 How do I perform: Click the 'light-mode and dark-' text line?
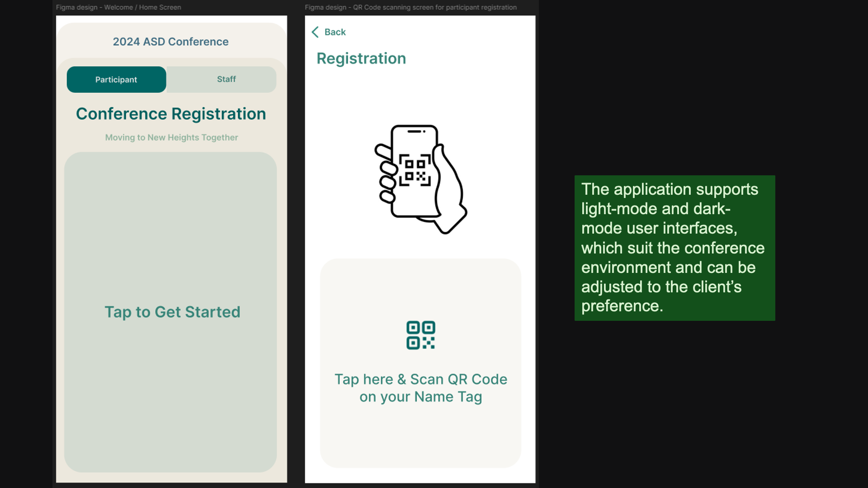click(656, 209)
